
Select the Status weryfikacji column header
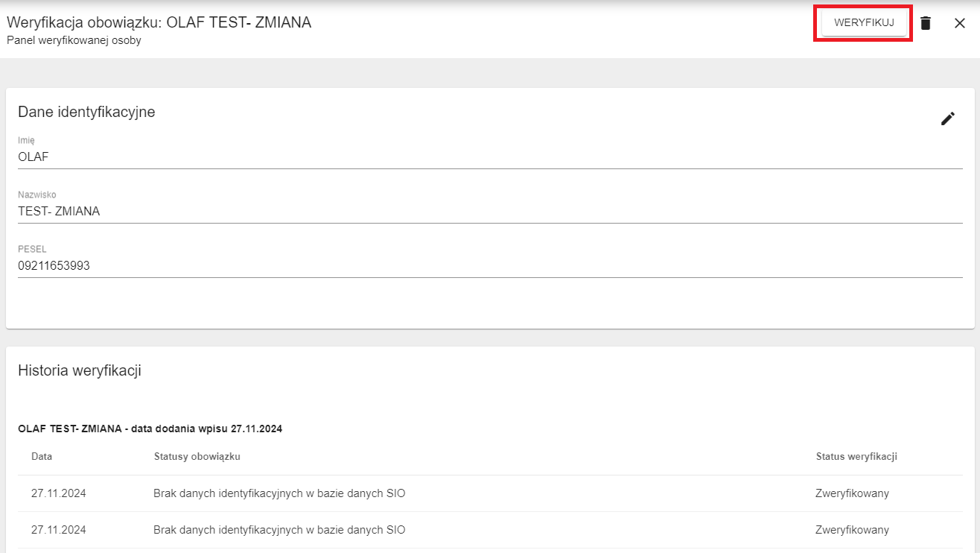pos(856,456)
